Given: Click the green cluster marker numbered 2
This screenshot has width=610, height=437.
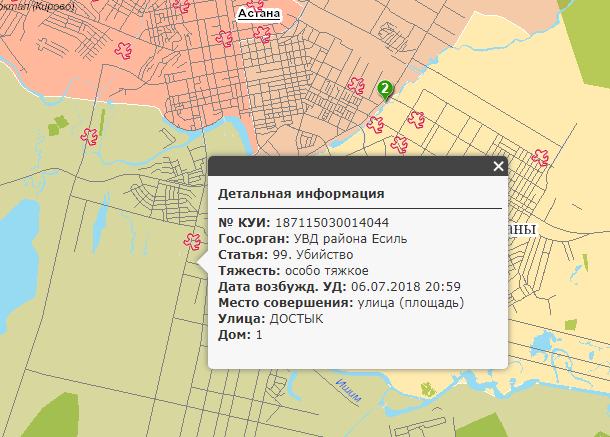Looking at the screenshot, I should point(384,90).
